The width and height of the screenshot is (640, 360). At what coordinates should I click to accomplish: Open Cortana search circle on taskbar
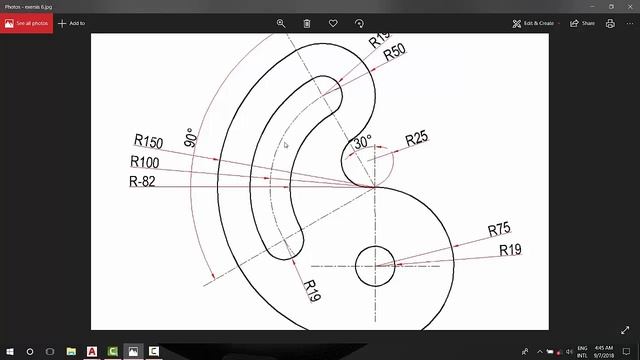coord(30,351)
